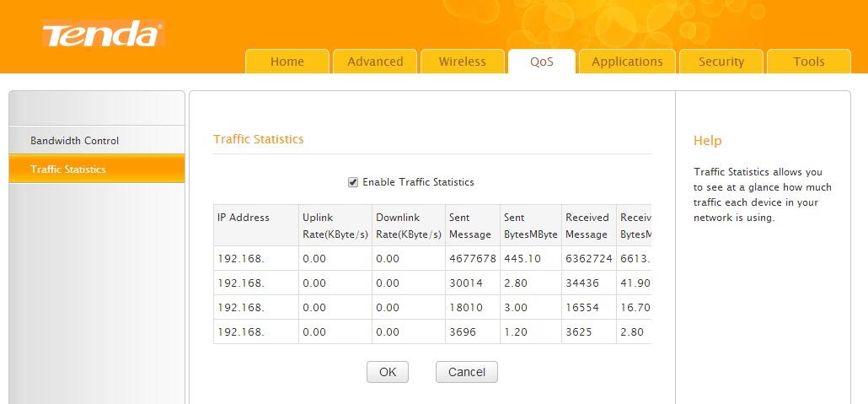The width and height of the screenshot is (868, 404).
Task: Click the IP address in the 4677678 row
Action: click(x=241, y=259)
